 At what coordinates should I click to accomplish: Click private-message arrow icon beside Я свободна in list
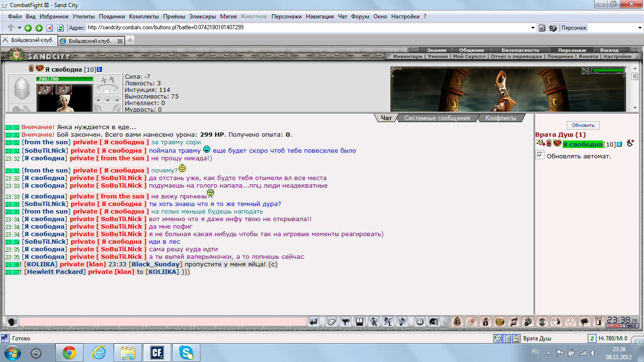[540, 143]
